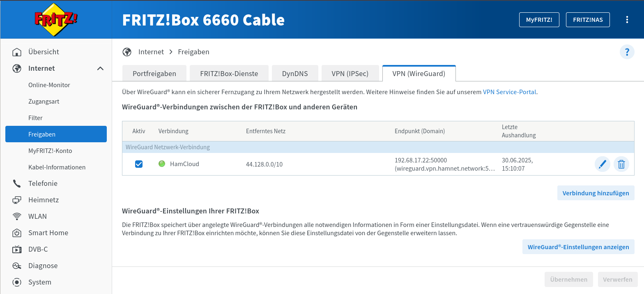This screenshot has height=294, width=644.
Task: Click the Verwerfen button
Action: click(x=618, y=279)
